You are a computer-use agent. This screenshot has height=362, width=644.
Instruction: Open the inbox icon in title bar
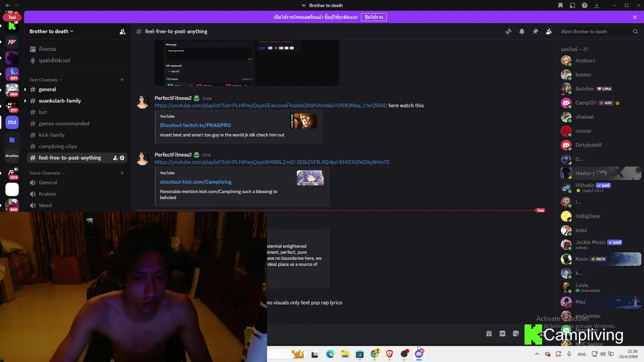573,6
